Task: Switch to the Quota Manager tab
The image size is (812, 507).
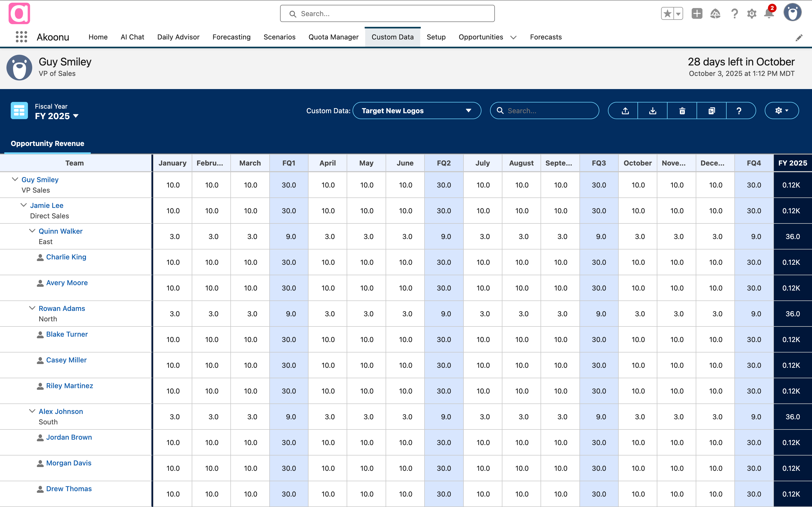Action: point(333,37)
